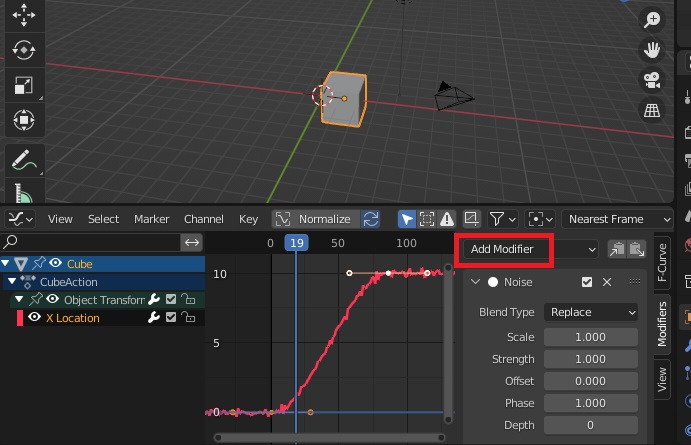Open the pivot point dropdown
The width and height of the screenshot is (691, 445).
540,219
